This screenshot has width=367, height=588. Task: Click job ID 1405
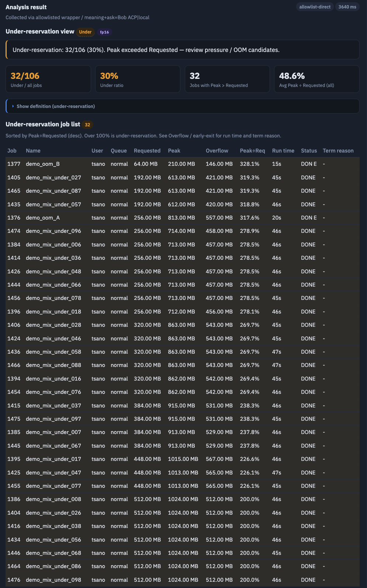pos(14,178)
